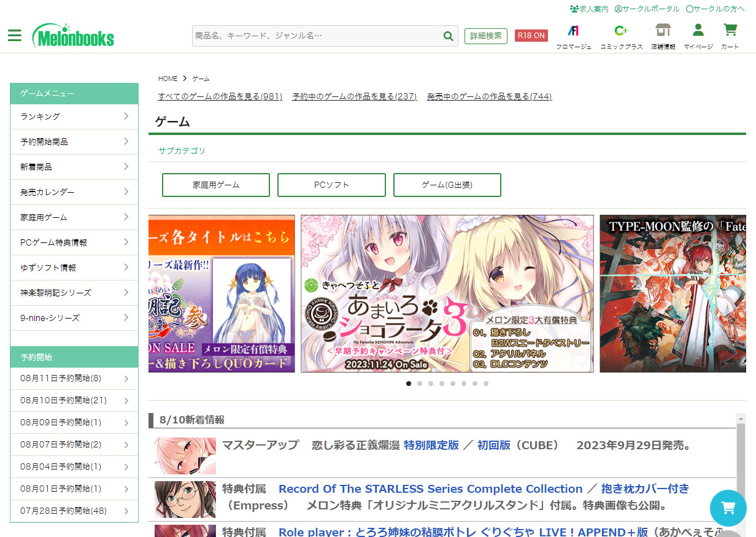Open the PCソフト subcategory
This screenshot has width=756, height=537.
(331, 185)
